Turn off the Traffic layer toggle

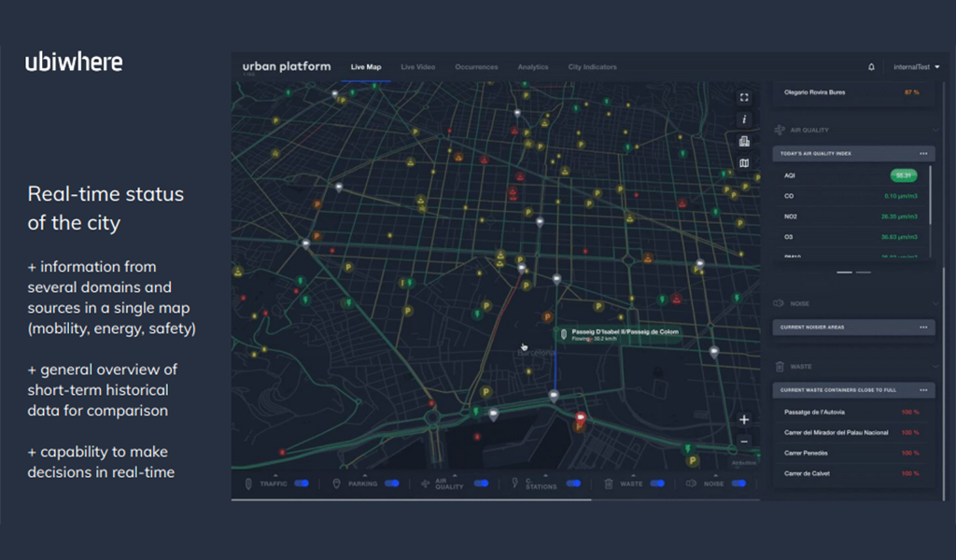tap(302, 483)
